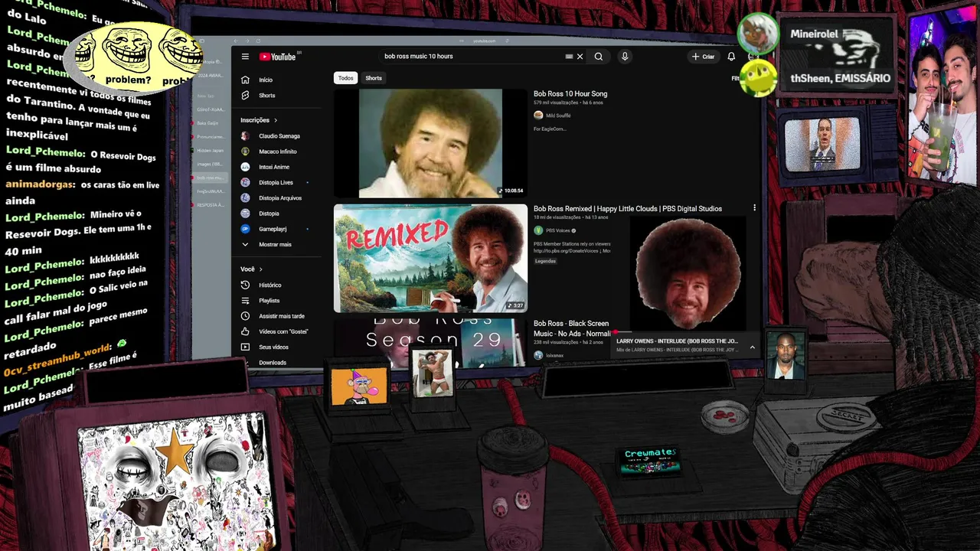Open the Bob Ross Black Screen Music title
980x551 pixels.
click(x=572, y=328)
